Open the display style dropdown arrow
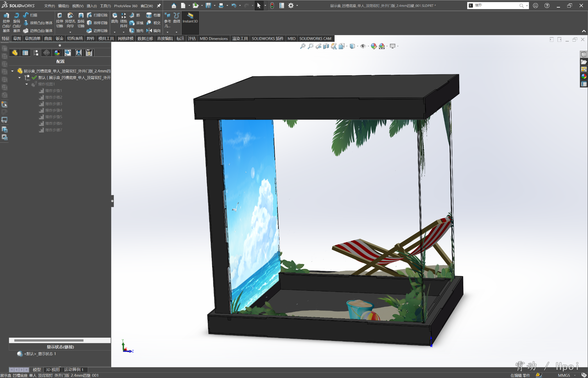 [x=358, y=46]
